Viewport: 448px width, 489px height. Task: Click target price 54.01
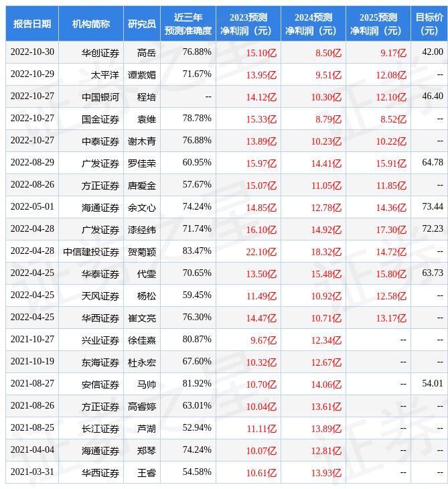[433, 384]
